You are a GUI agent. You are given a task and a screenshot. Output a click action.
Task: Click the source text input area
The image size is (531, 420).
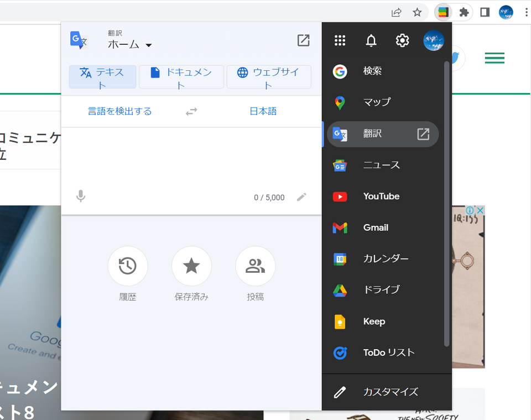pyautogui.click(x=191, y=158)
